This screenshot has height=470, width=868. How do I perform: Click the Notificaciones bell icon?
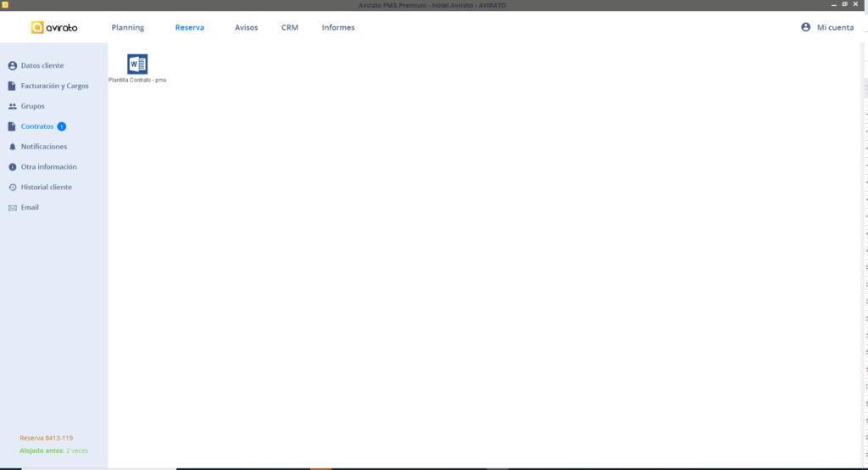point(12,147)
